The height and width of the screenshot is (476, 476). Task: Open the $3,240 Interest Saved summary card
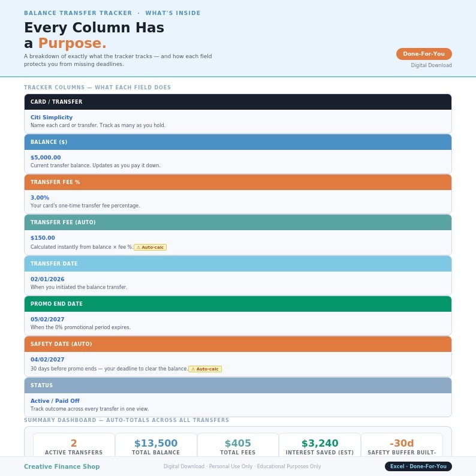pos(320,445)
